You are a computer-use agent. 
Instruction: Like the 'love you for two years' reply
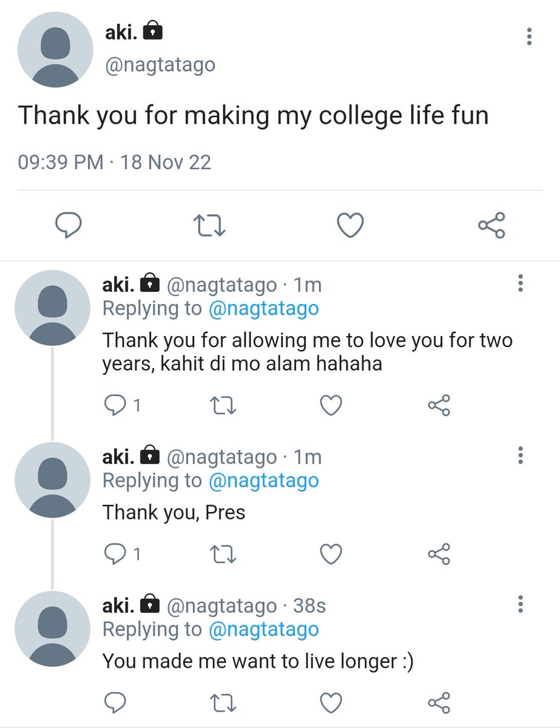tap(331, 405)
